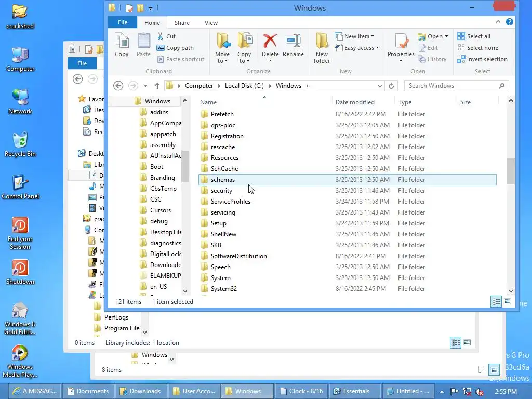Click the Search Windows input field
This screenshot has height=399, width=532.
pyautogui.click(x=451, y=86)
